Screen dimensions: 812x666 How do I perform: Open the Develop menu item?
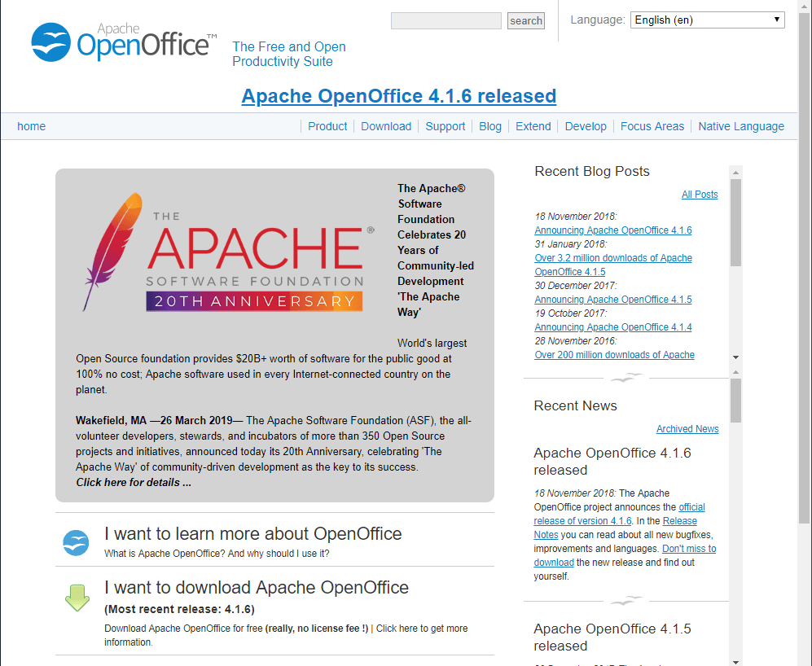point(586,126)
